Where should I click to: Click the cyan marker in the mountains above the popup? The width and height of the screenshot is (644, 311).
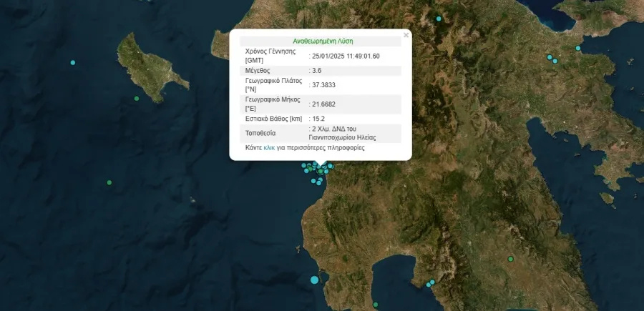(439, 19)
